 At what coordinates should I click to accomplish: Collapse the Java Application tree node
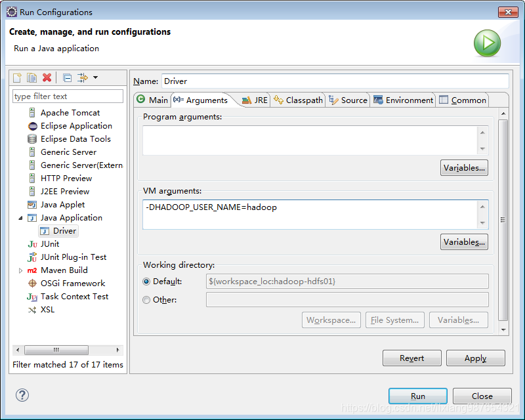[20, 218]
